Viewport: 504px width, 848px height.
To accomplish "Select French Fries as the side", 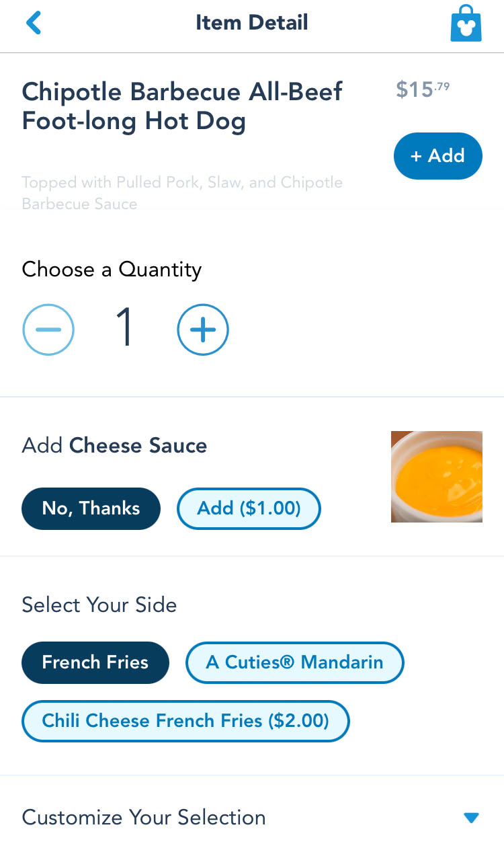I will click(x=95, y=662).
